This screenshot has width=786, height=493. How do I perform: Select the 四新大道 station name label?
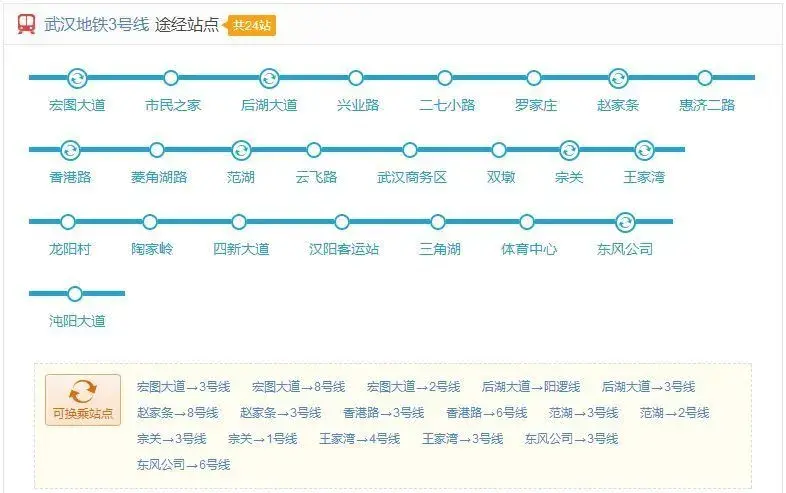241,249
